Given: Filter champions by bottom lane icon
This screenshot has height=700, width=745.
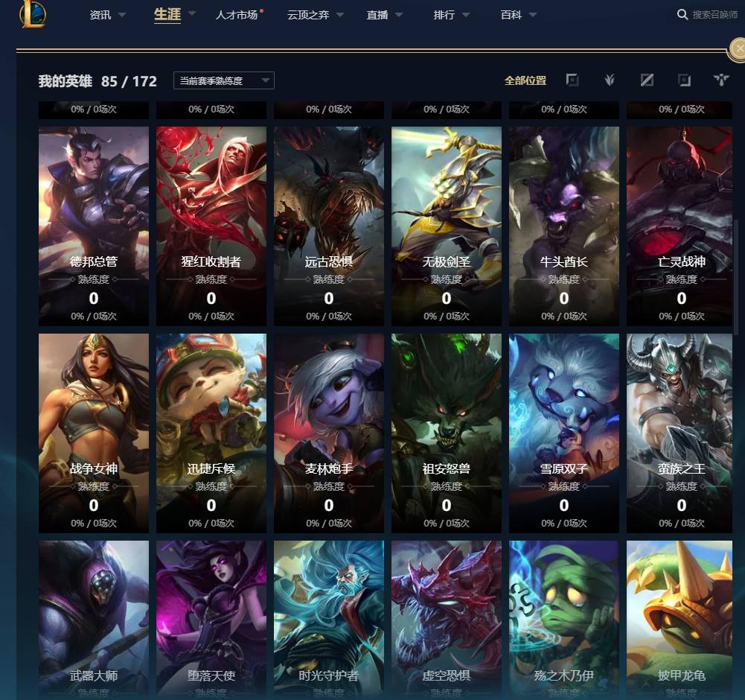Looking at the screenshot, I should pos(684,80).
